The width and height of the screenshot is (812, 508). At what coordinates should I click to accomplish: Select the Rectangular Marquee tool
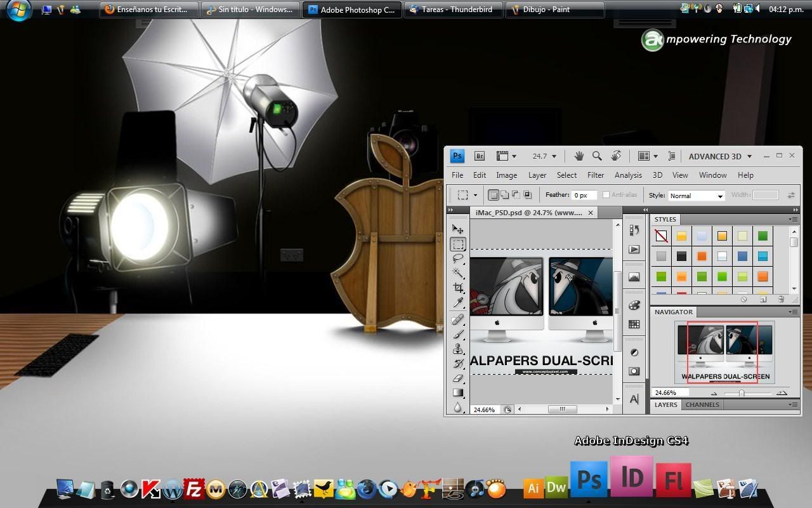458,244
